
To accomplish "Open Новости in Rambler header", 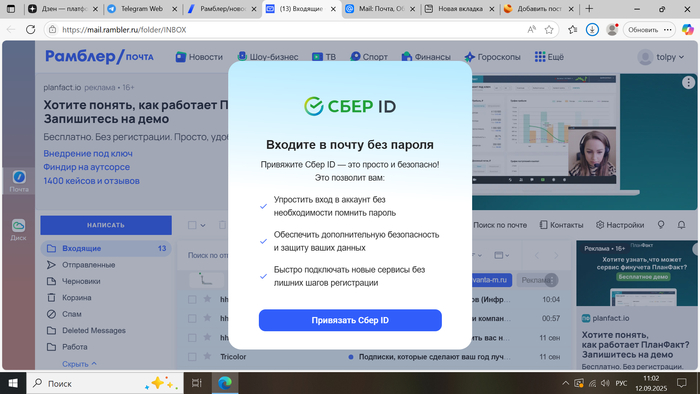I will coord(199,57).
